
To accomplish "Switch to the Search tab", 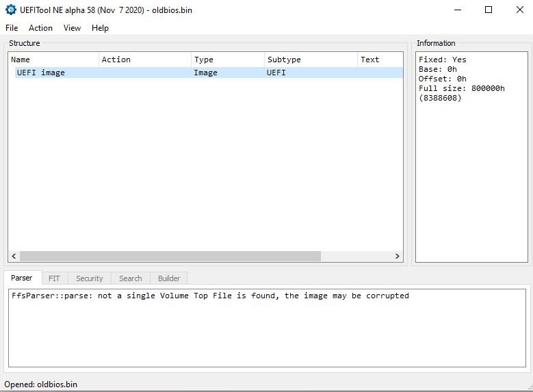I will click(x=130, y=278).
